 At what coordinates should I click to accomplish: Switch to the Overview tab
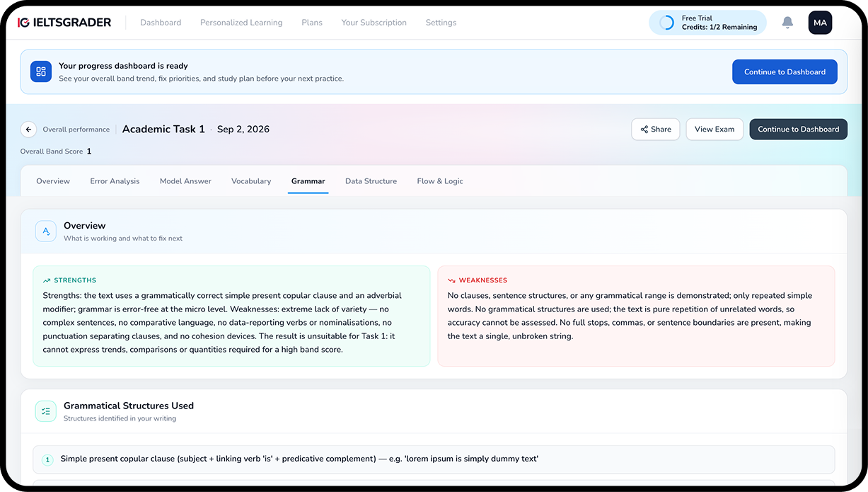(53, 181)
